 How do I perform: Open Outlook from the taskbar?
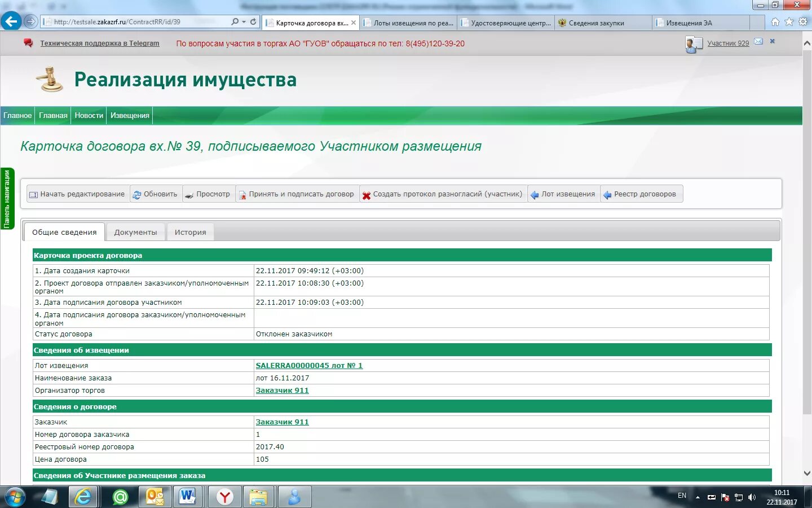pos(154,497)
